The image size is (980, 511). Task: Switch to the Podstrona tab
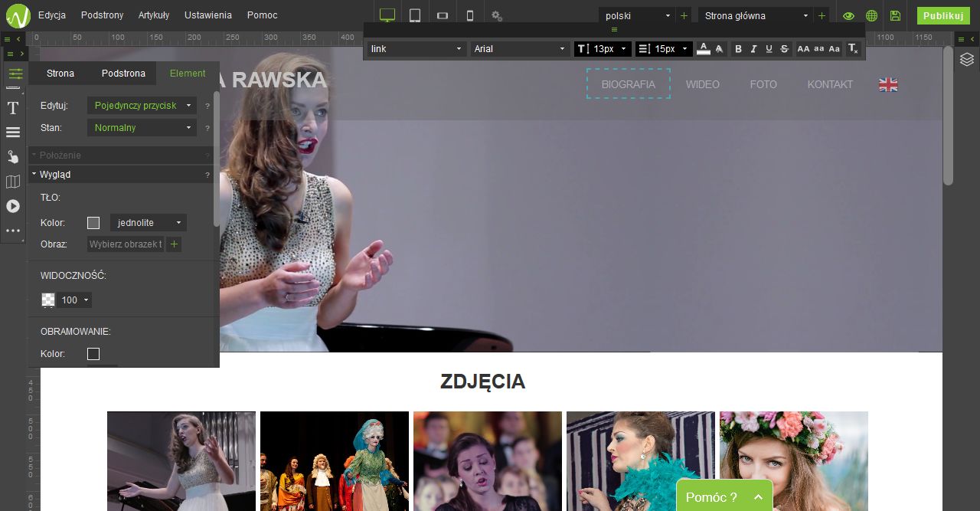point(123,74)
